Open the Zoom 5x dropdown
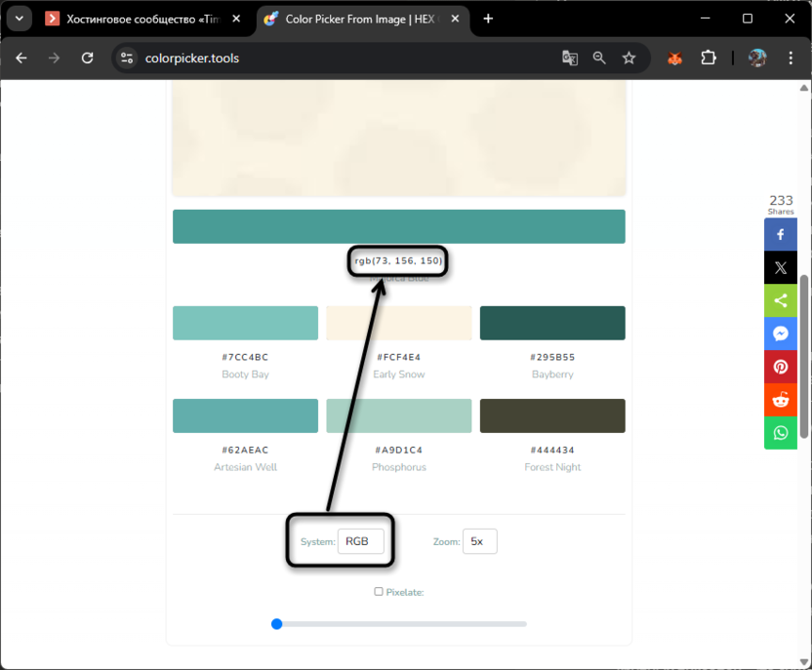The image size is (812, 670). pos(480,541)
